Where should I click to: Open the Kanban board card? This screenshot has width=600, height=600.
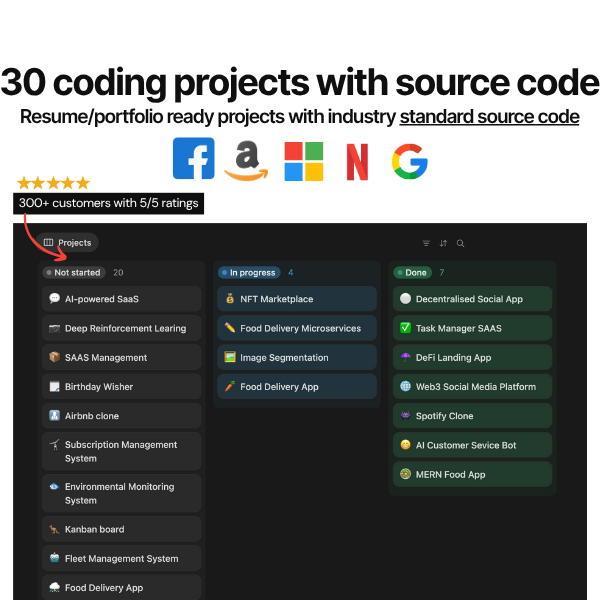(x=122, y=529)
